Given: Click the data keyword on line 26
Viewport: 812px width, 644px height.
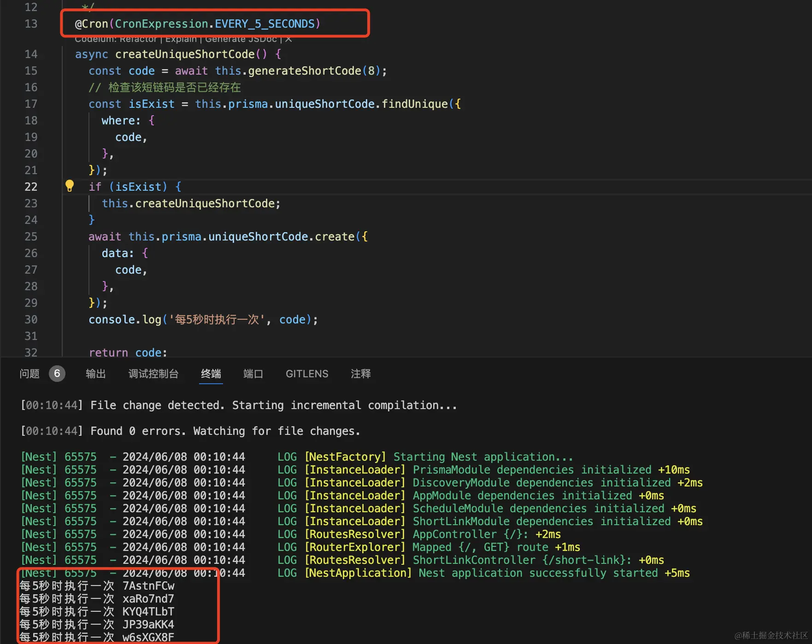Looking at the screenshot, I should [x=115, y=253].
